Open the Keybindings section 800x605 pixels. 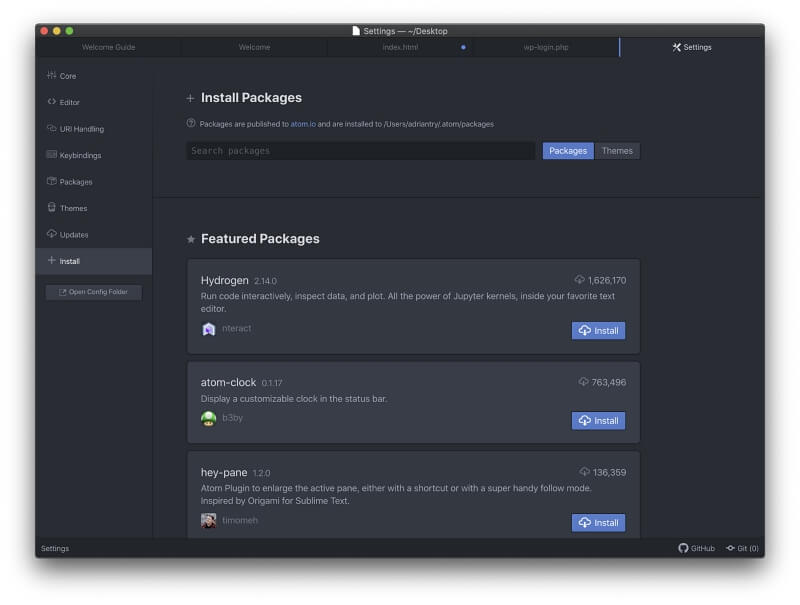94,155
